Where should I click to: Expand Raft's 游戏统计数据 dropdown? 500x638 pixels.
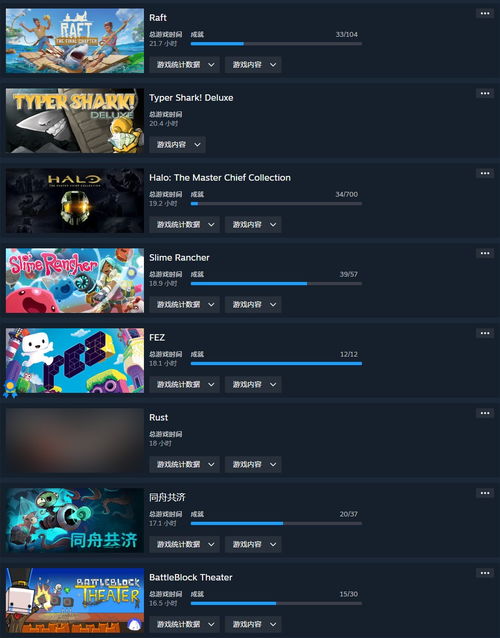[x=184, y=65]
